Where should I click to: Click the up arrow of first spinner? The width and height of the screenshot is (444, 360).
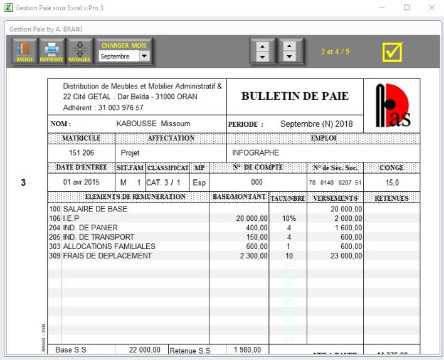pyautogui.click(x=262, y=46)
